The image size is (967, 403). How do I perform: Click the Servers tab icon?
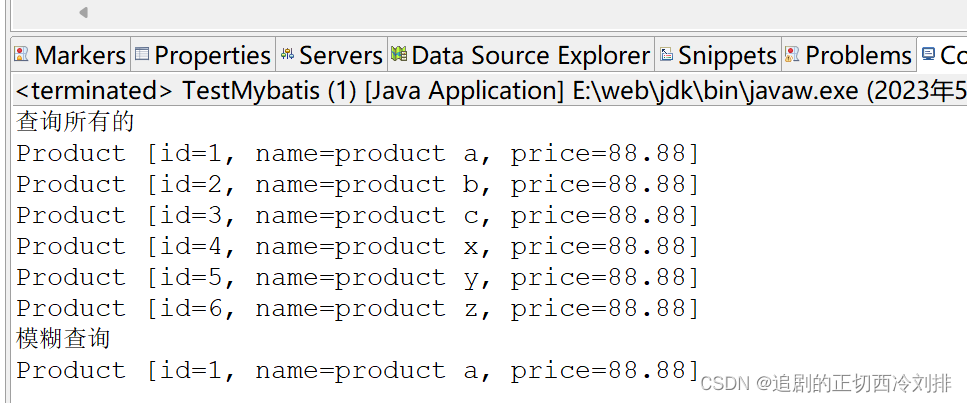point(287,54)
